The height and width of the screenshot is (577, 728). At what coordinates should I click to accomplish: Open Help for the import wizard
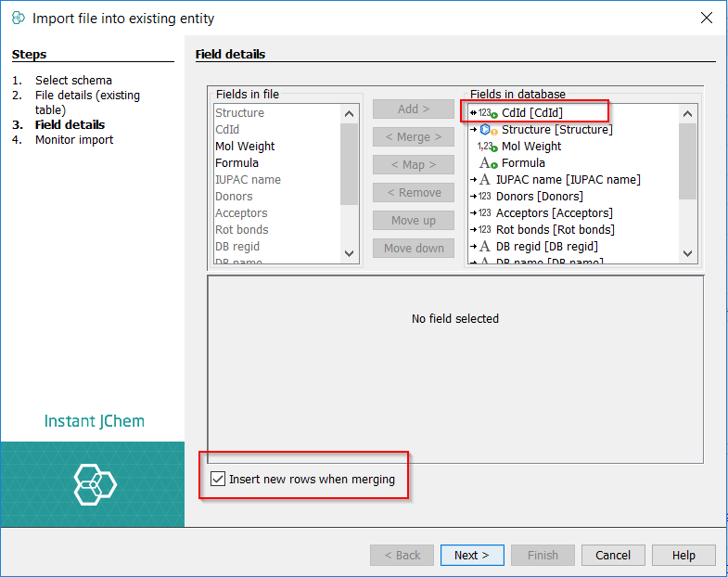[683, 555]
